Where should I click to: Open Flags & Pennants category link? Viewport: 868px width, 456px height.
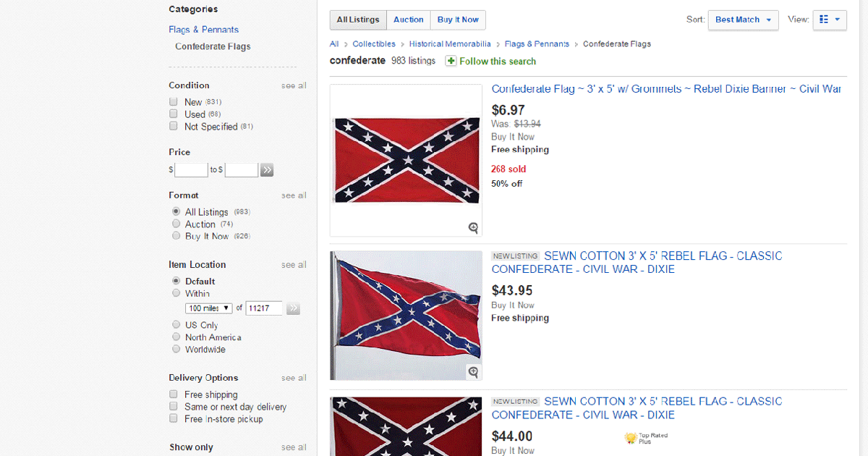pos(203,30)
